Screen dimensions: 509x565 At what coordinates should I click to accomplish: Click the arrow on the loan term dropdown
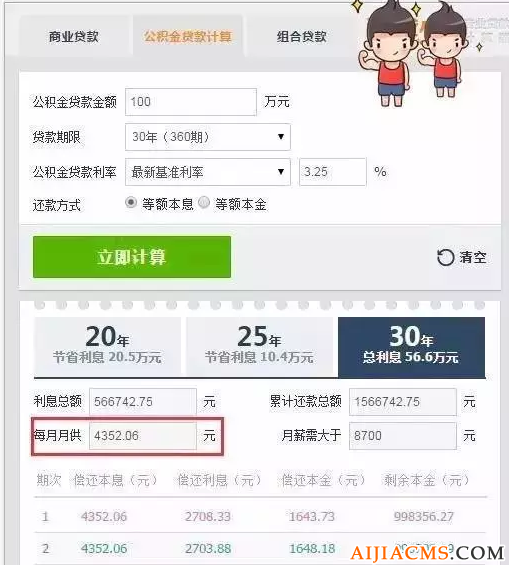point(281,137)
